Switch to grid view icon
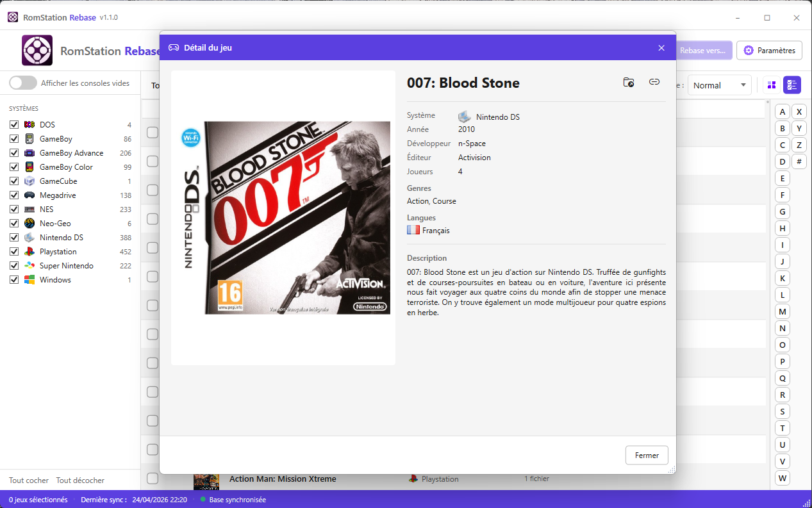This screenshot has width=812, height=508. point(771,85)
